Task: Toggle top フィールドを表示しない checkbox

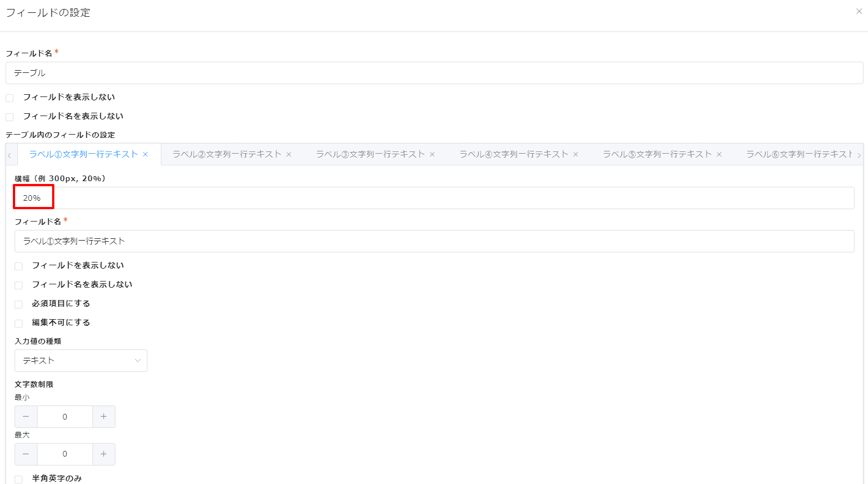Action: point(10,98)
